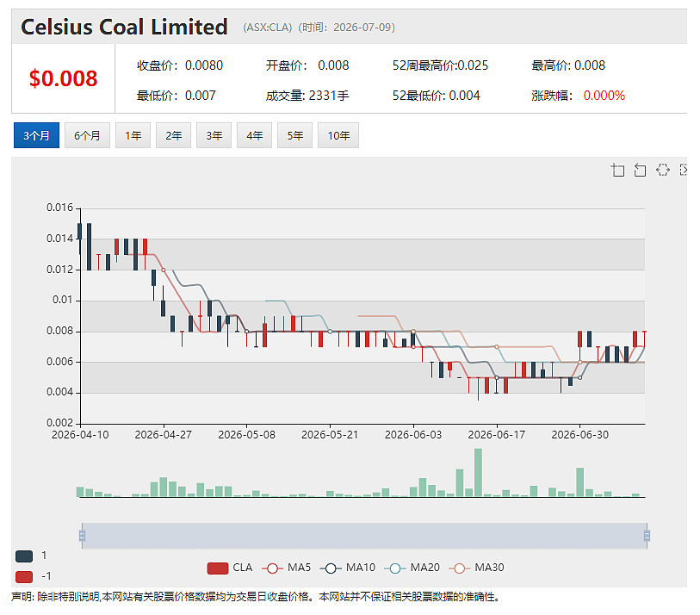Screen dimensions: 700x615
Task: Click the left handle of zoom slider
Action: [x=82, y=536]
